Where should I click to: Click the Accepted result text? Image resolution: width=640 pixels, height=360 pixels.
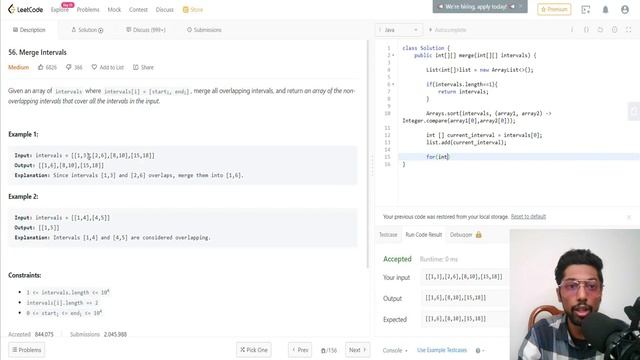point(397,259)
